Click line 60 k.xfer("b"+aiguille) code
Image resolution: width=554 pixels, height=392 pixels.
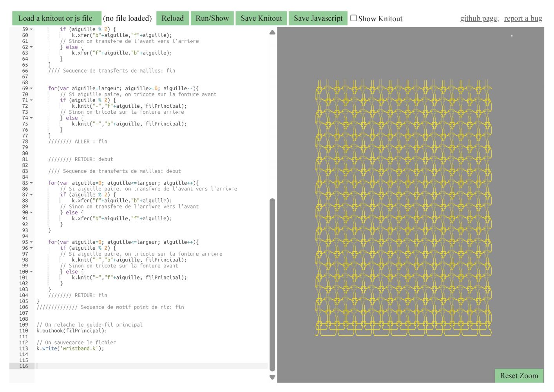[122, 35]
